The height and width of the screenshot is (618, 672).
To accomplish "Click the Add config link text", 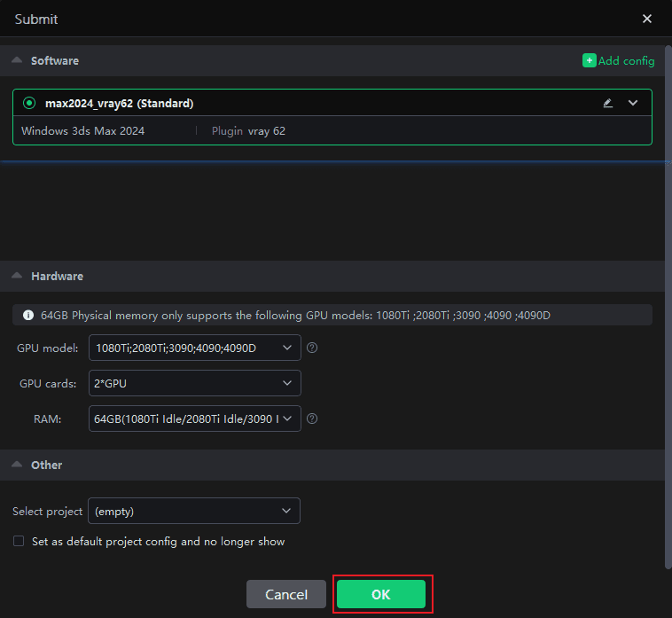I will pos(627,60).
